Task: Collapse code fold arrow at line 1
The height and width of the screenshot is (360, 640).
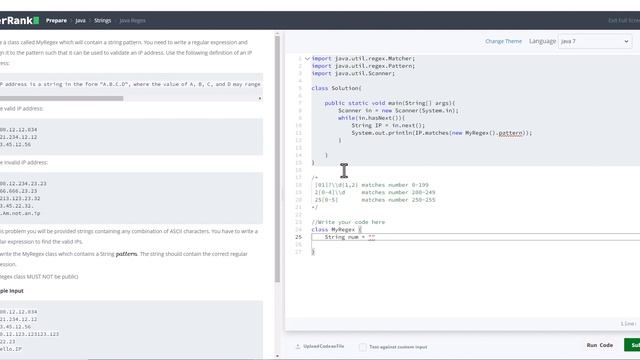Action: tap(307, 59)
